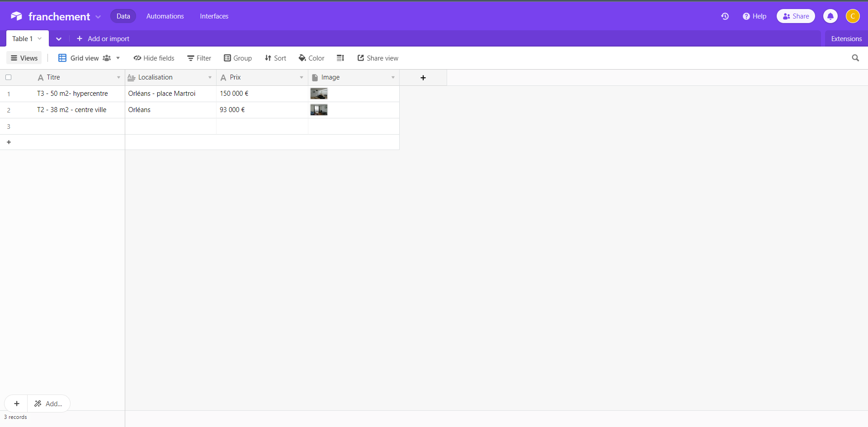Open the Prix field dropdown arrow
The image size is (868, 427).
(302, 78)
